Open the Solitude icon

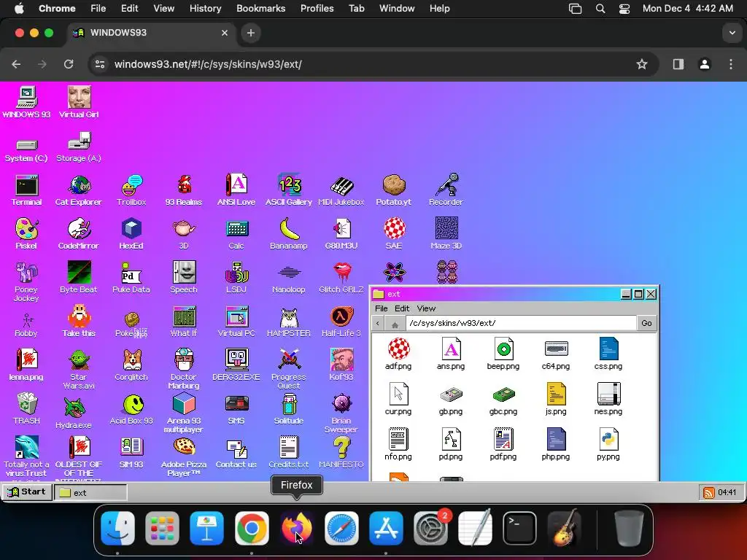coord(289,408)
